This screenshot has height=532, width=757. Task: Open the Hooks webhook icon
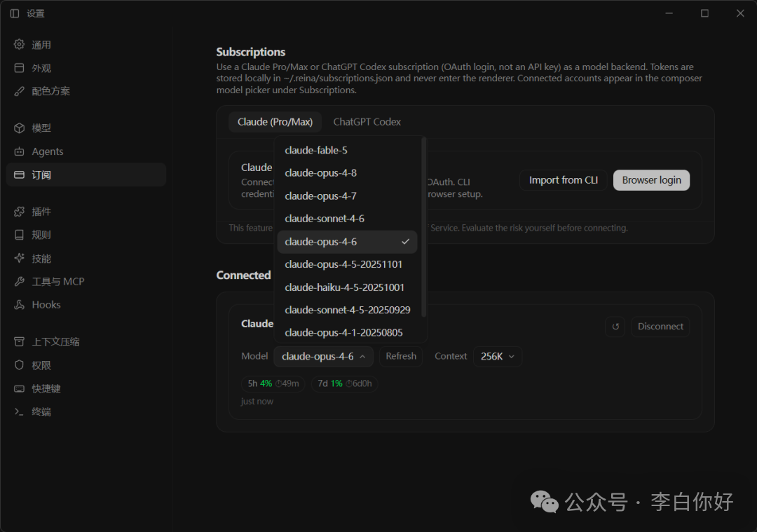point(19,305)
